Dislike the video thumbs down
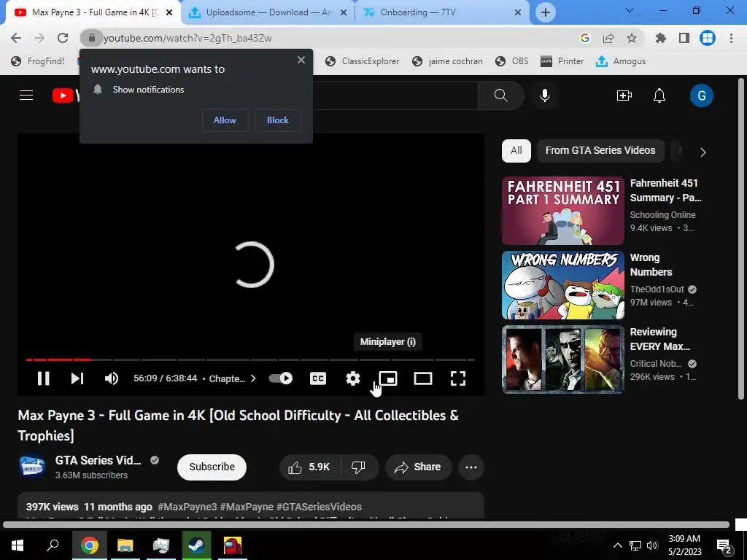The height and width of the screenshot is (560, 747). [359, 467]
